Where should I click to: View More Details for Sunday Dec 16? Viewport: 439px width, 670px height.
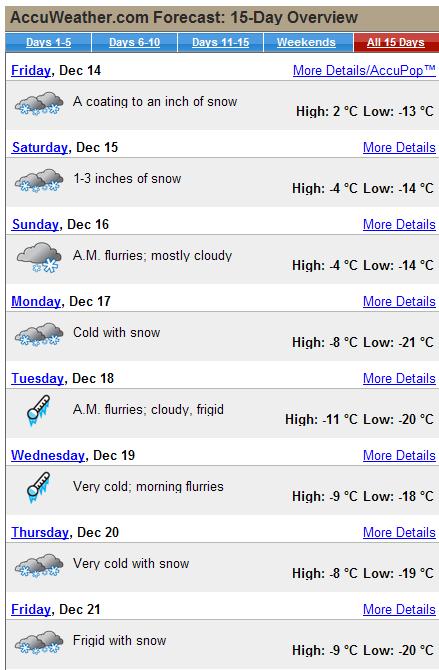click(399, 224)
